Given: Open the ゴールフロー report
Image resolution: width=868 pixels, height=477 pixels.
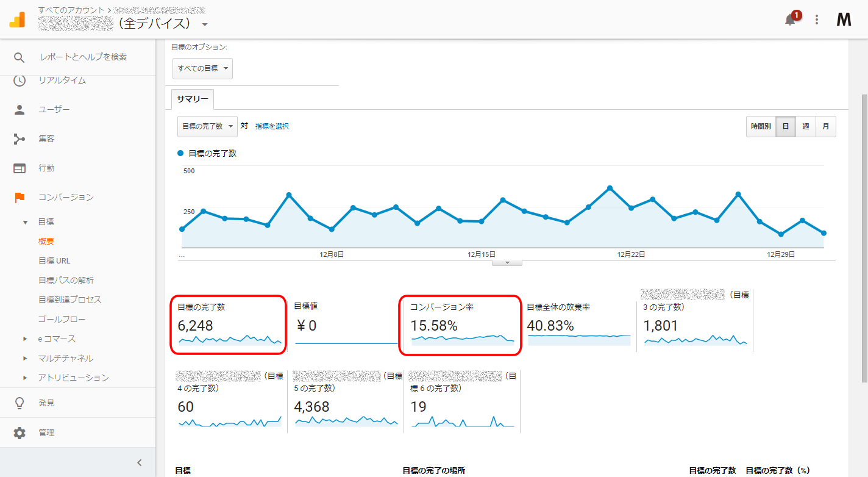Looking at the screenshot, I should (62, 319).
